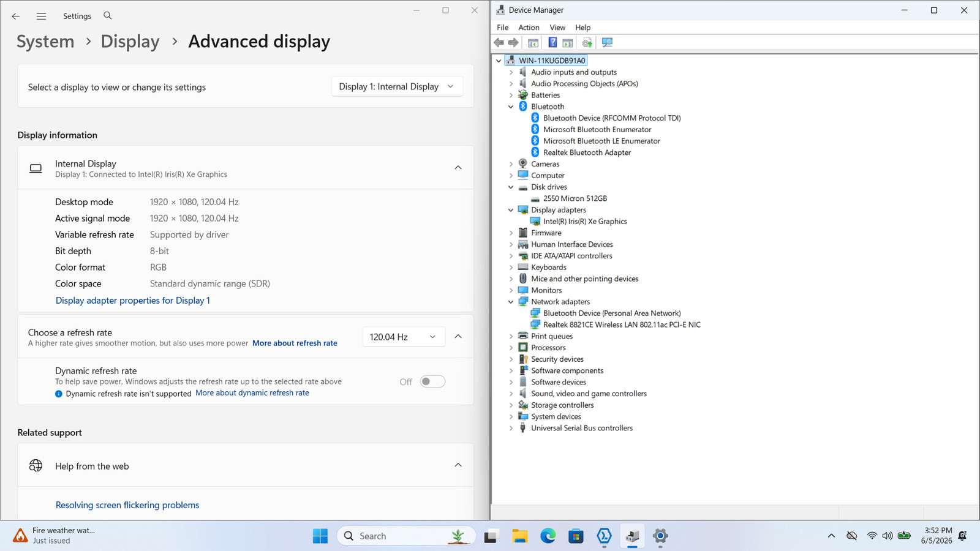Open File Explorer from the taskbar

click(520, 536)
